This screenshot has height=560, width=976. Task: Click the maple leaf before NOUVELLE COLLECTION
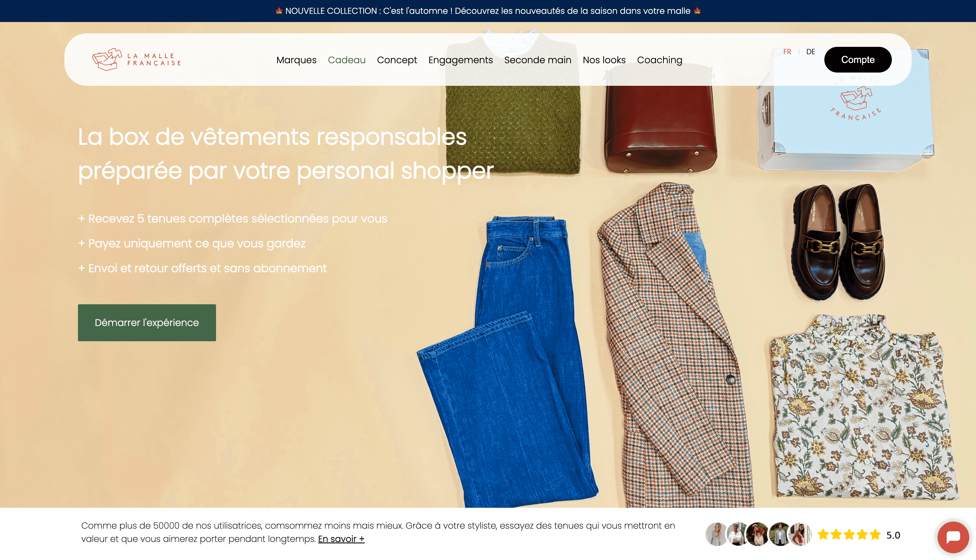[279, 11]
